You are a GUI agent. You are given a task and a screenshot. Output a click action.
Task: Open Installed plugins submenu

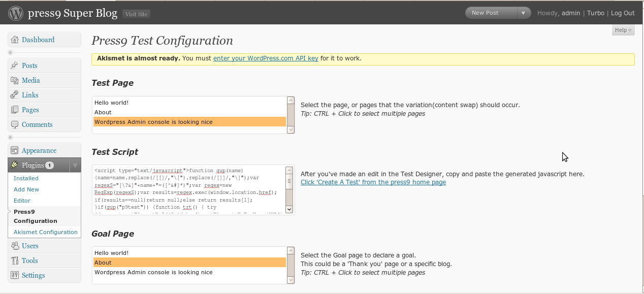point(26,178)
